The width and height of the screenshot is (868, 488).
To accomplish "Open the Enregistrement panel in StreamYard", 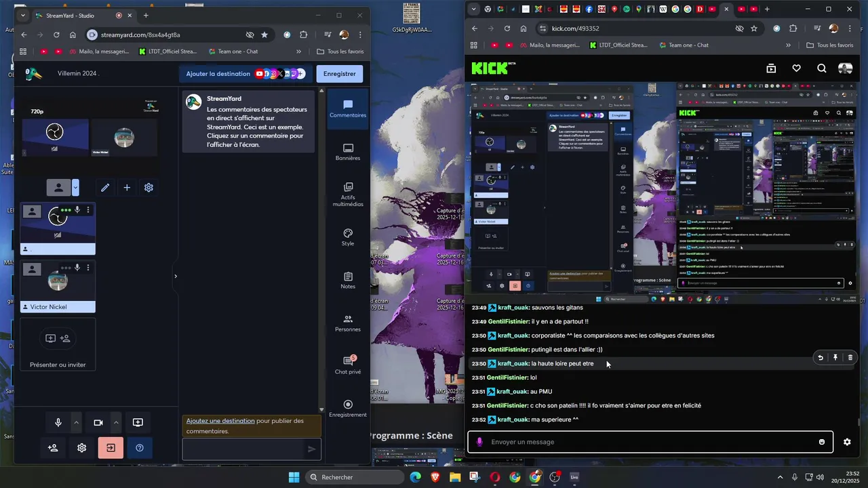I will (x=348, y=408).
